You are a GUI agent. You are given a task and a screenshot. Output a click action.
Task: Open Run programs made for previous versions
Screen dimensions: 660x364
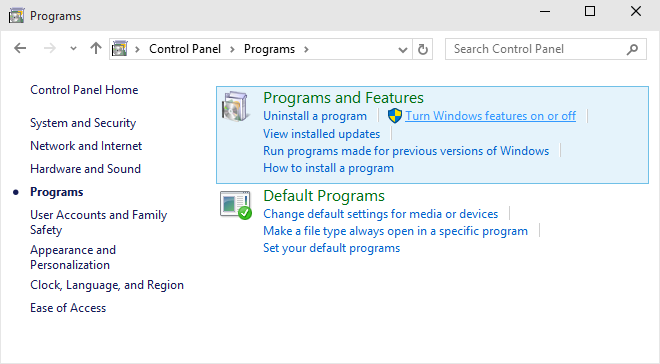tap(406, 151)
